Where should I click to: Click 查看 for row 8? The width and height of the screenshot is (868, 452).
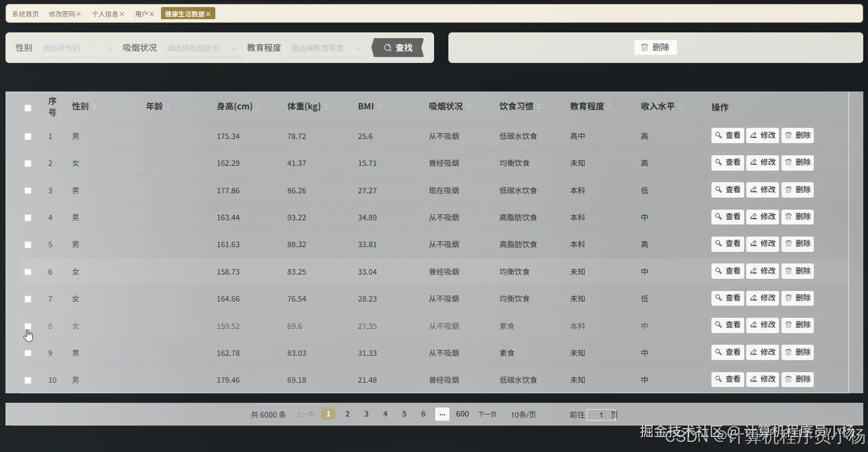click(x=727, y=325)
